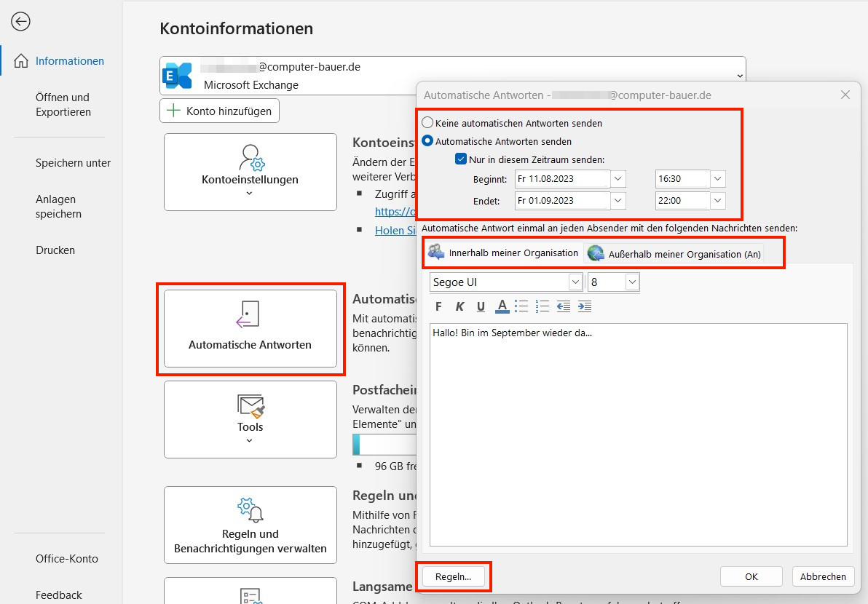Open font color picker (A)
Viewport: 868px width, 604px height.
point(502,306)
